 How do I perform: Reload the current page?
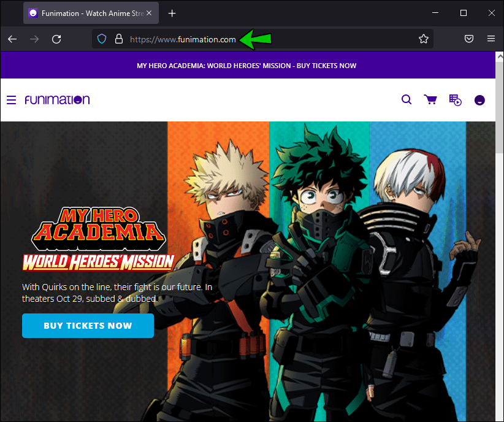tap(56, 39)
